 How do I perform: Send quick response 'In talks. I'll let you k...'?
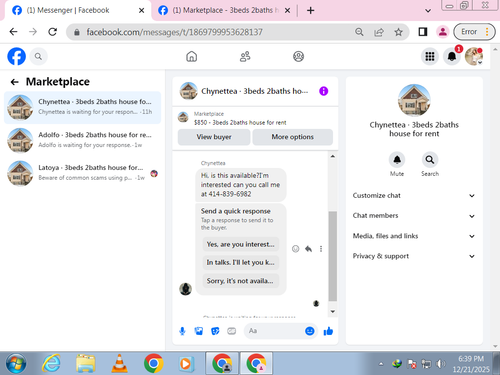click(240, 263)
